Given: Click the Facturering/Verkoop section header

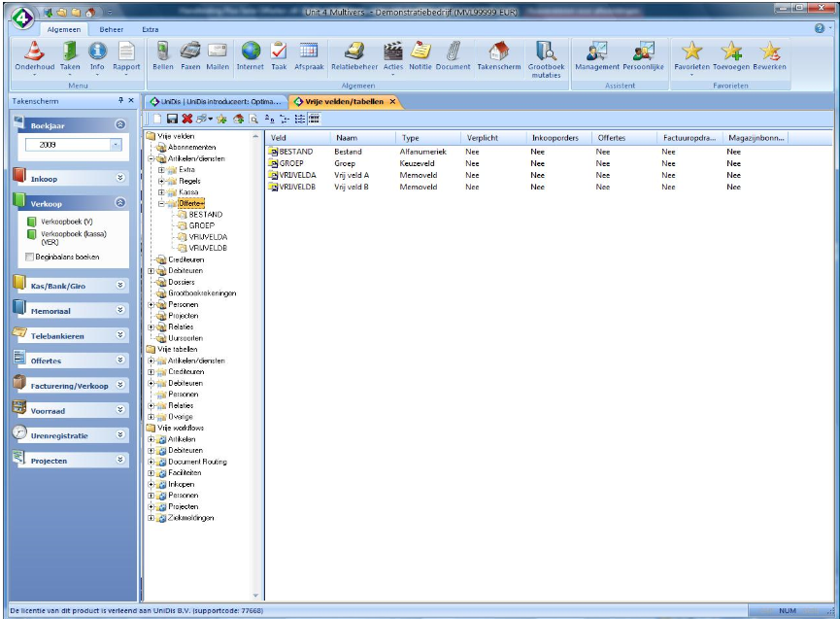Looking at the screenshot, I should [x=70, y=385].
